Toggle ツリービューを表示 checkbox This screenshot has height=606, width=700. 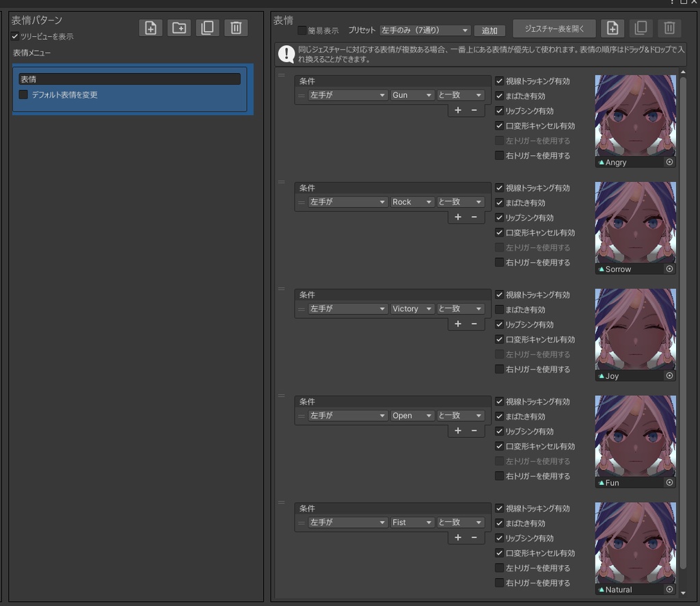click(x=15, y=36)
